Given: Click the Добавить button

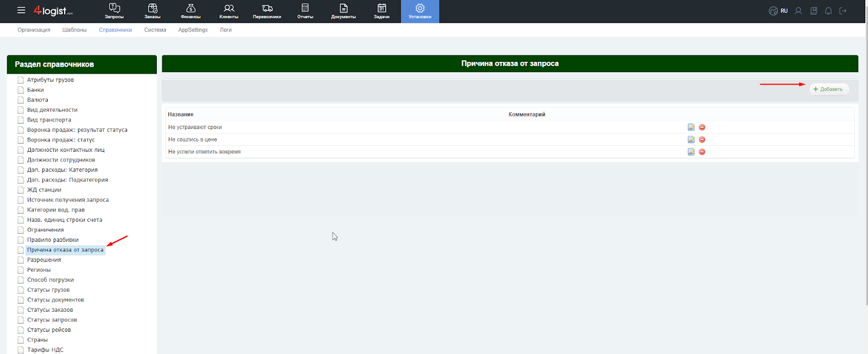Looking at the screenshot, I should click(829, 89).
